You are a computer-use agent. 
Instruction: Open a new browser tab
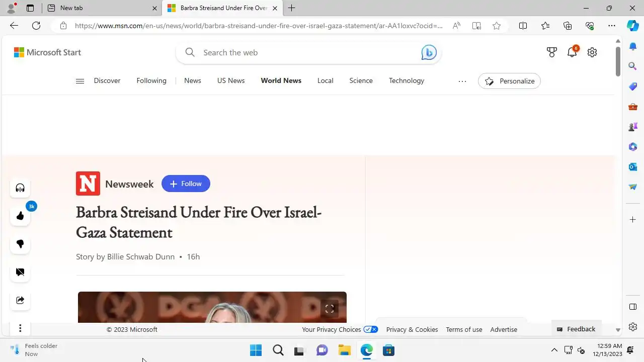(291, 8)
